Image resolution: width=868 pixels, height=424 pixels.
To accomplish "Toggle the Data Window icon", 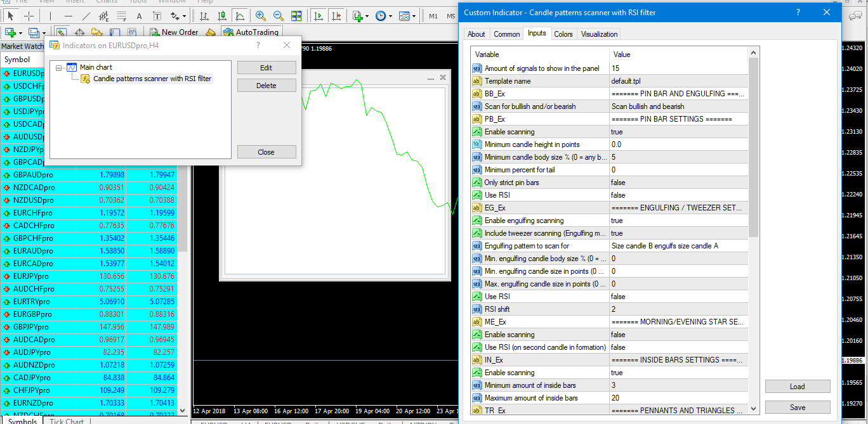I will pos(79,32).
